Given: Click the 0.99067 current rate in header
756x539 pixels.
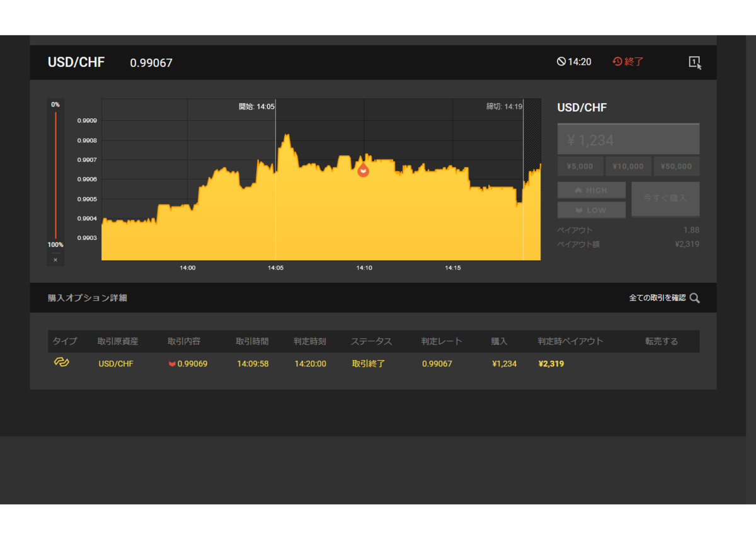Looking at the screenshot, I should pyautogui.click(x=151, y=63).
